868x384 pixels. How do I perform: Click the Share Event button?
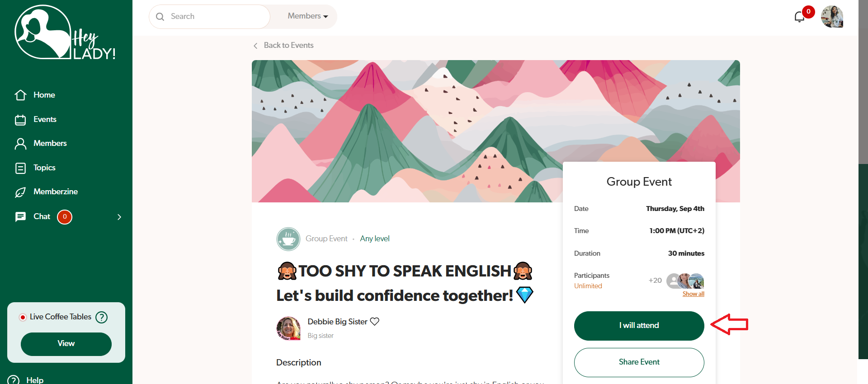click(639, 362)
